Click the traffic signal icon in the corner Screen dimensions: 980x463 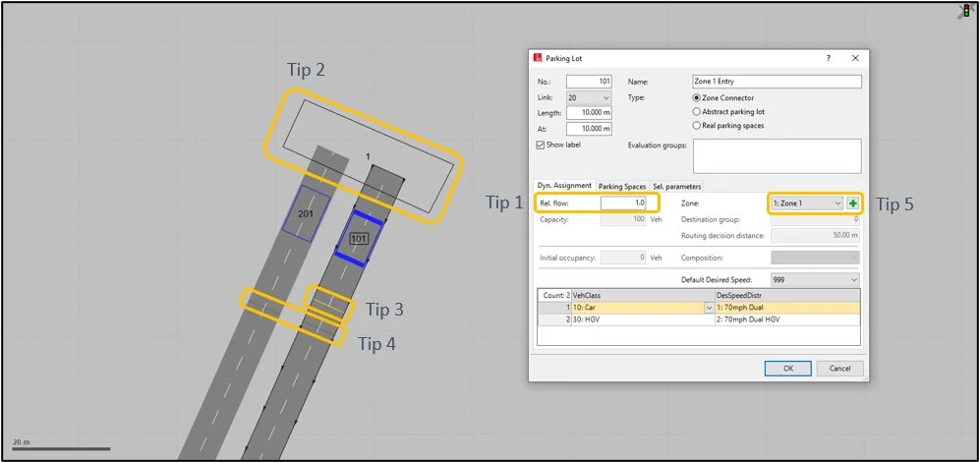click(965, 11)
